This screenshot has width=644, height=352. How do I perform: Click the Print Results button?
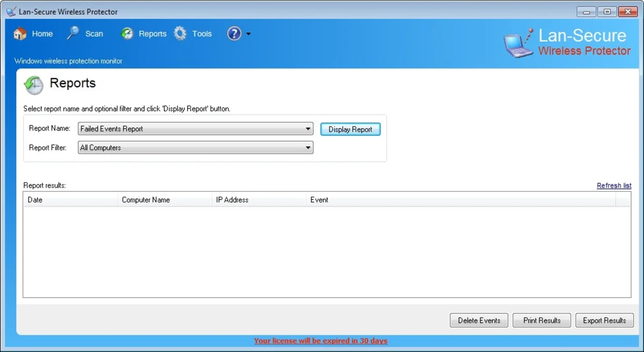coord(542,320)
